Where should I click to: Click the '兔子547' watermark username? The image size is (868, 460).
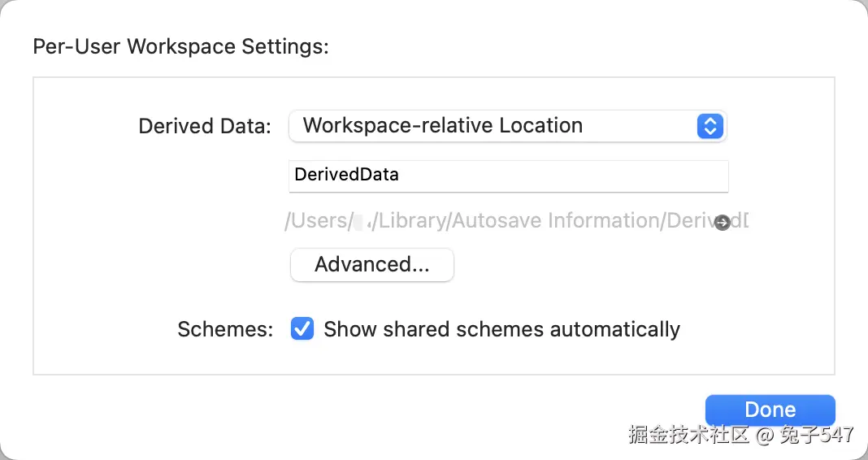817,435
